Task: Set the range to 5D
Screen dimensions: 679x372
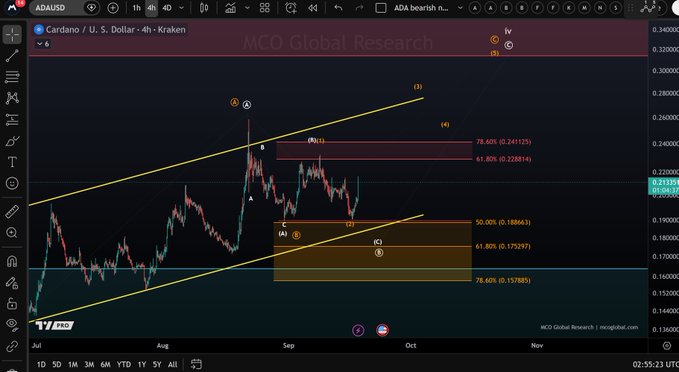Action: (57, 364)
